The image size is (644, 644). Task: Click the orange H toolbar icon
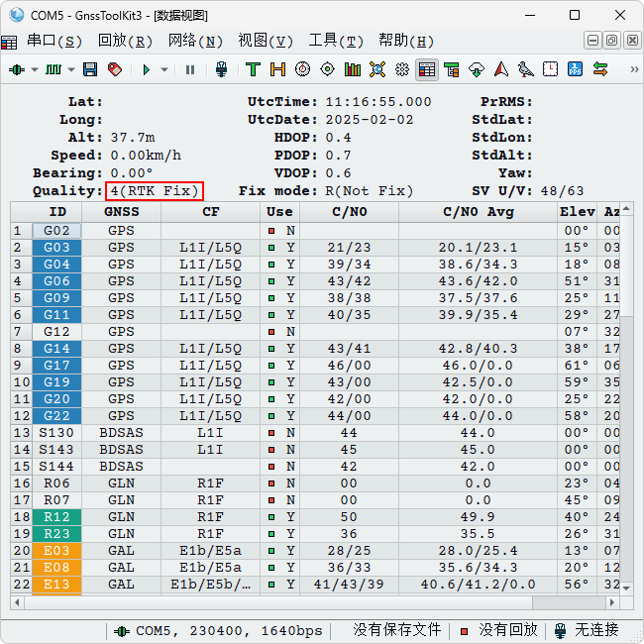pos(277,69)
